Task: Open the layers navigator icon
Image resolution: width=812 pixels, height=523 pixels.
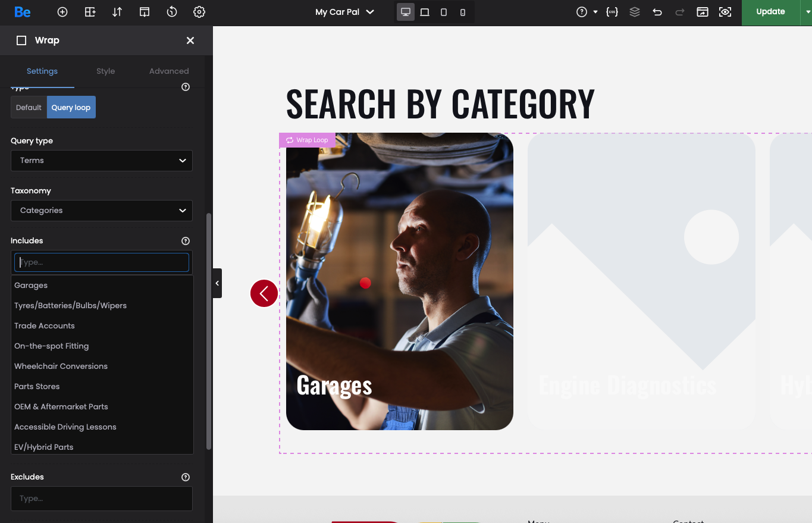Action: (x=635, y=12)
